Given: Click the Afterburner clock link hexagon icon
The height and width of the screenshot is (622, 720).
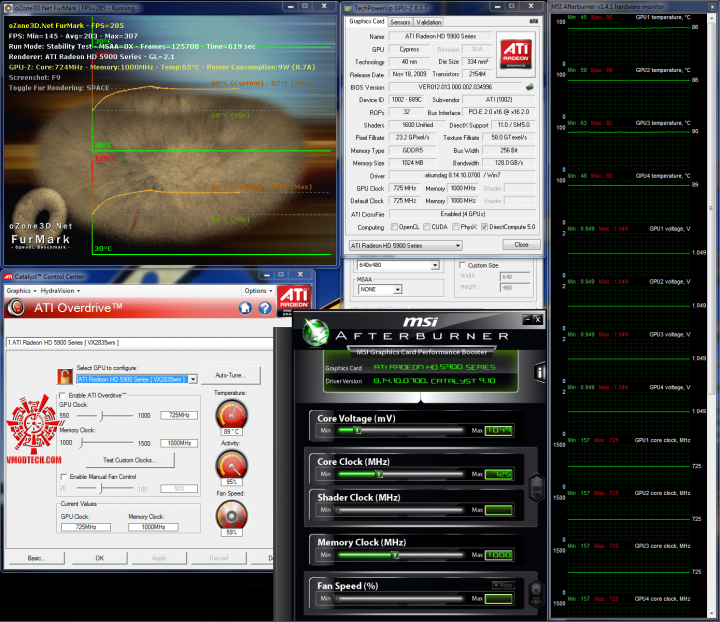Looking at the screenshot, I should point(536,488).
